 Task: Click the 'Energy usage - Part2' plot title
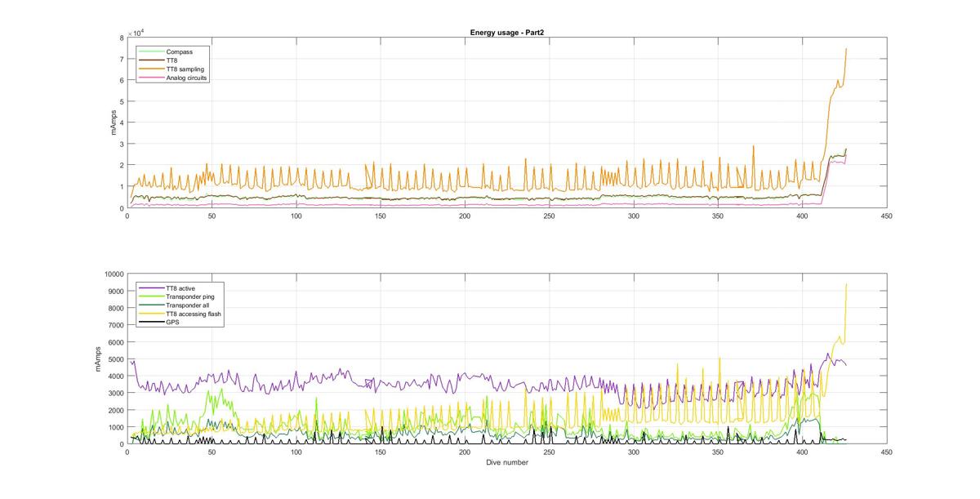(507, 32)
